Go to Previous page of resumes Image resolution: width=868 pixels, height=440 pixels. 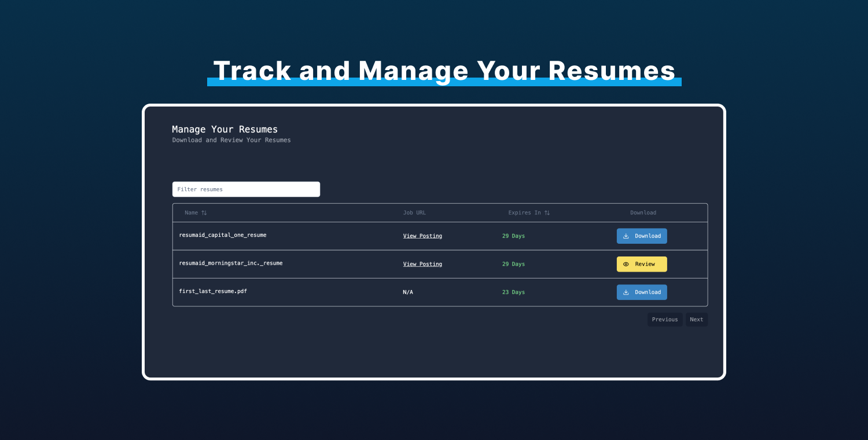665,320
